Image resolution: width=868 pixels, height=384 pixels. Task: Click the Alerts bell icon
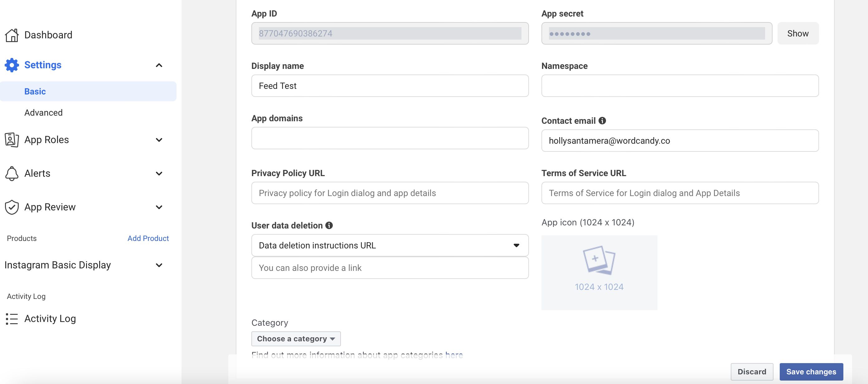12,174
